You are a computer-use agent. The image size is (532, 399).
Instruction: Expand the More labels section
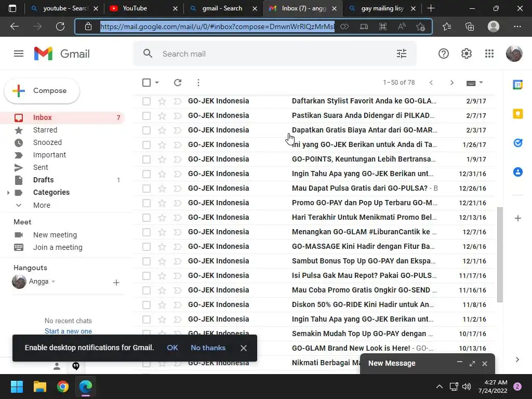pos(42,205)
